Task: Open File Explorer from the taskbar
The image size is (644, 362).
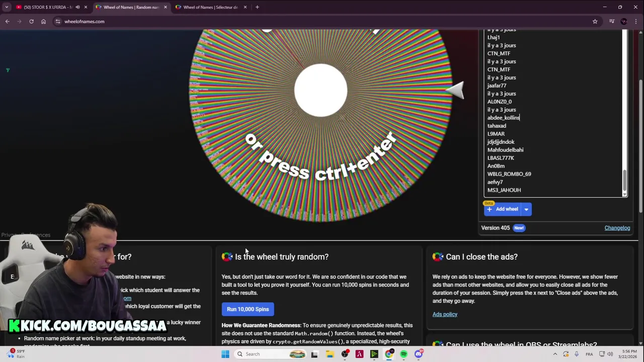Action: [330, 354]
